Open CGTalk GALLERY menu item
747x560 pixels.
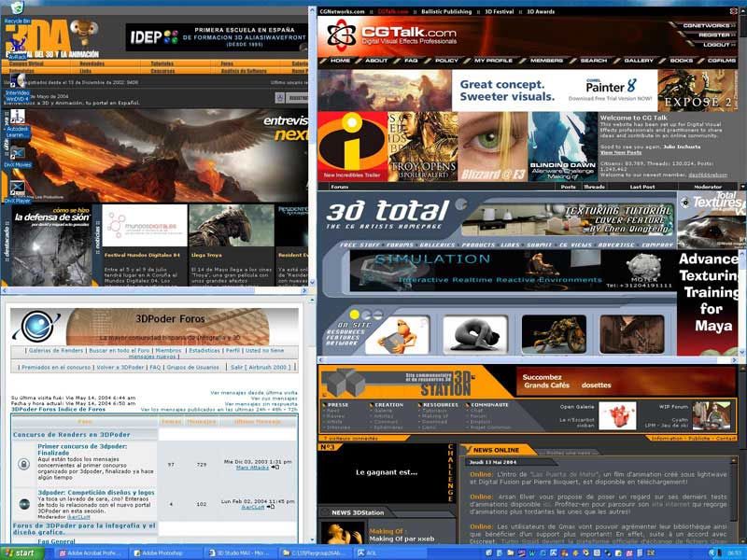click(639, 61)
